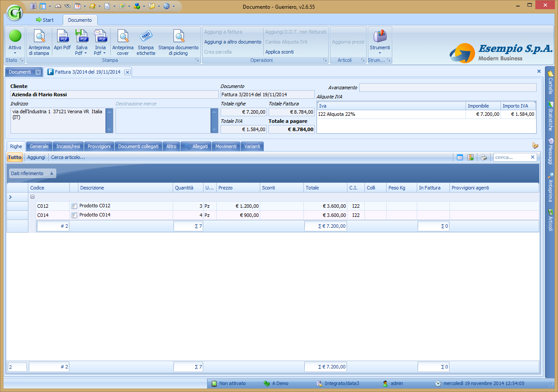This screenshot has width=558, height=392.
Task: Click the grid view icon beside the search box
Action: [x=460, y=157]
